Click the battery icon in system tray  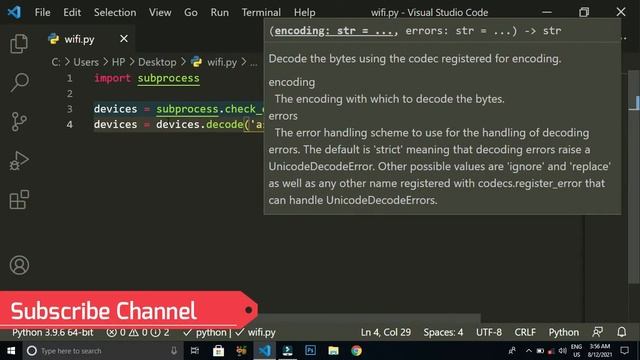click(540, 351)
